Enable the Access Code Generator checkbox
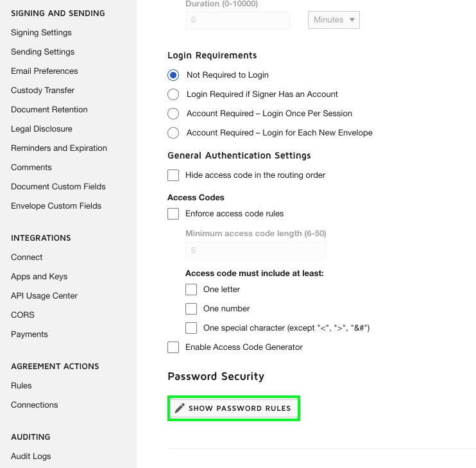 pyautogui.click(x=173, y=347)
